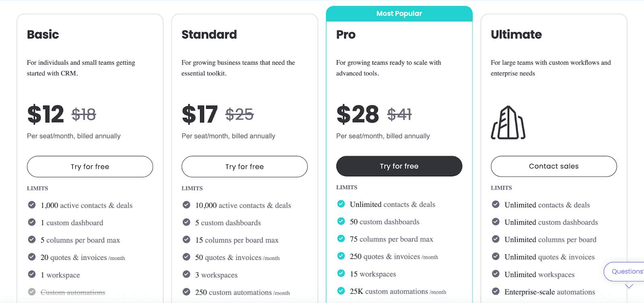Toggle the checkmark beside "Enterprise-scale automations"
Image resolution: width=644 pixels, height=303 pixels.
coord(495,291)
